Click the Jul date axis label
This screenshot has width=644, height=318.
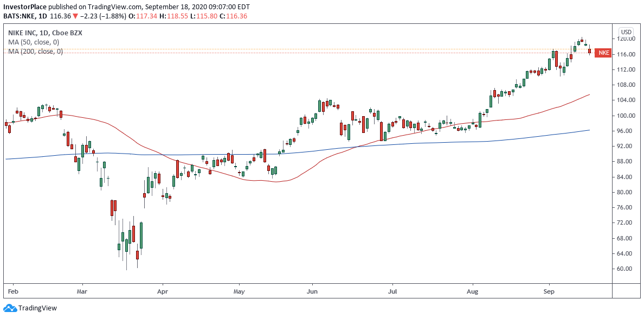(x=392, y=291)
